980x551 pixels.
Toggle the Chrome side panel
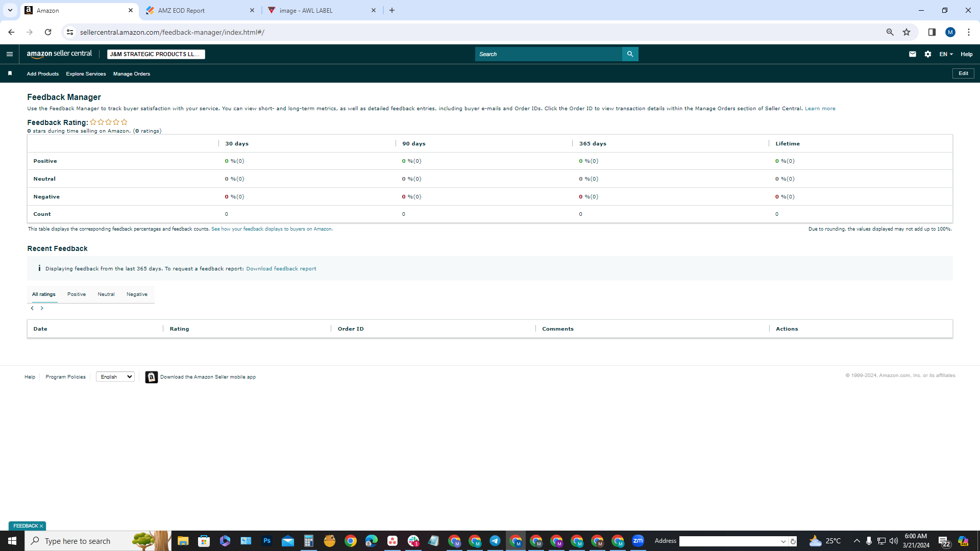pyautogui.click(x=932, y=32)
